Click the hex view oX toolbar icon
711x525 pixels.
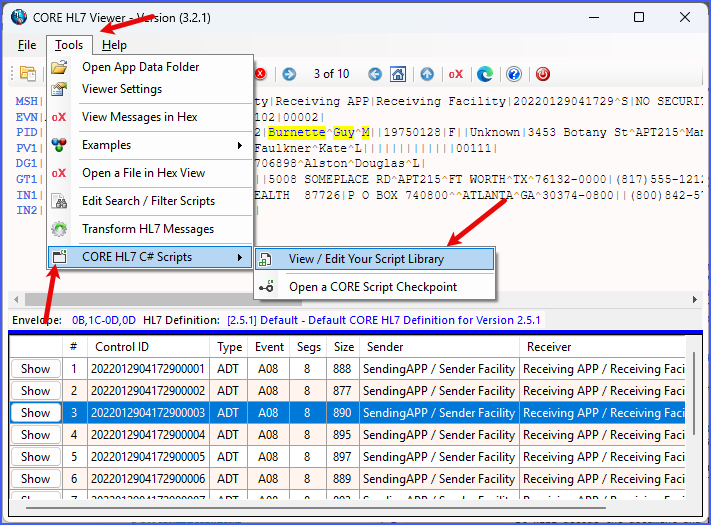[456, 74]
